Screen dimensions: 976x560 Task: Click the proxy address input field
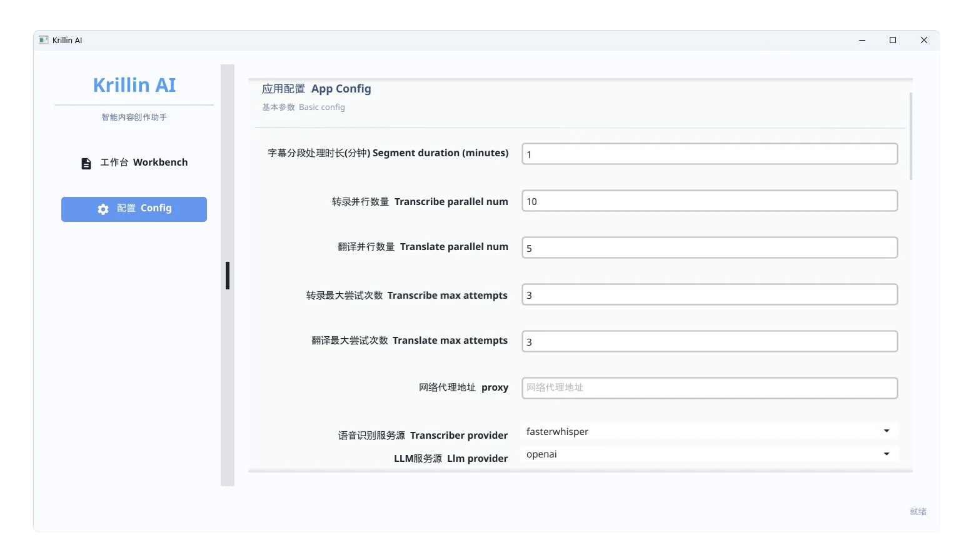click(709, 388)
